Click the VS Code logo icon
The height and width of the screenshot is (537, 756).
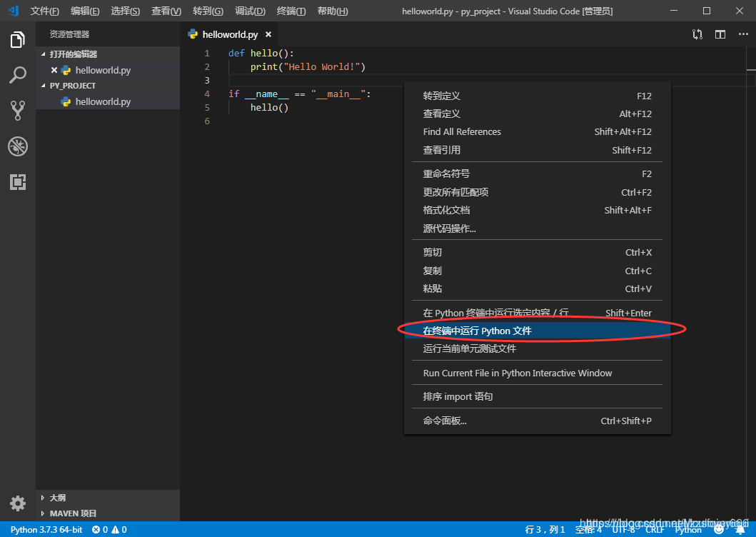[13, 11]
